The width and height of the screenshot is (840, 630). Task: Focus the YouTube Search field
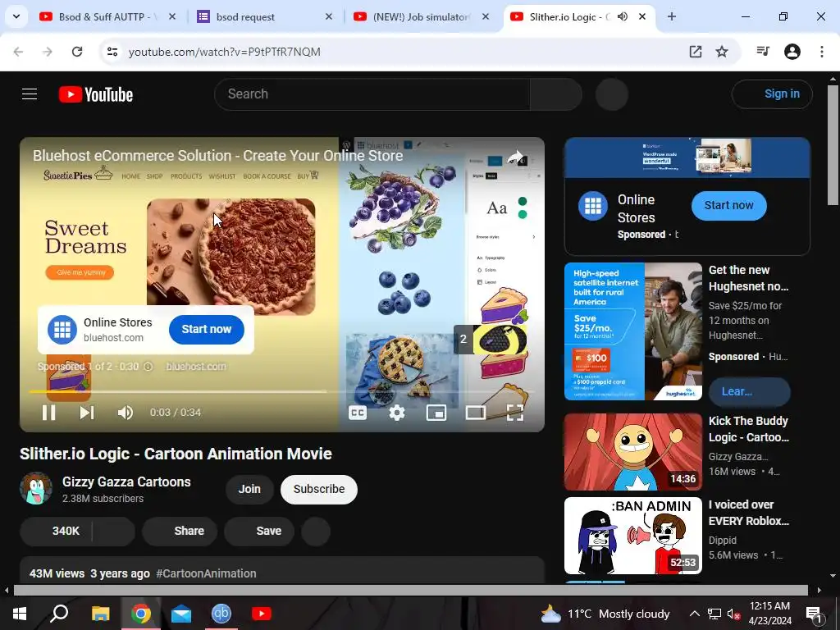[372, 94]
